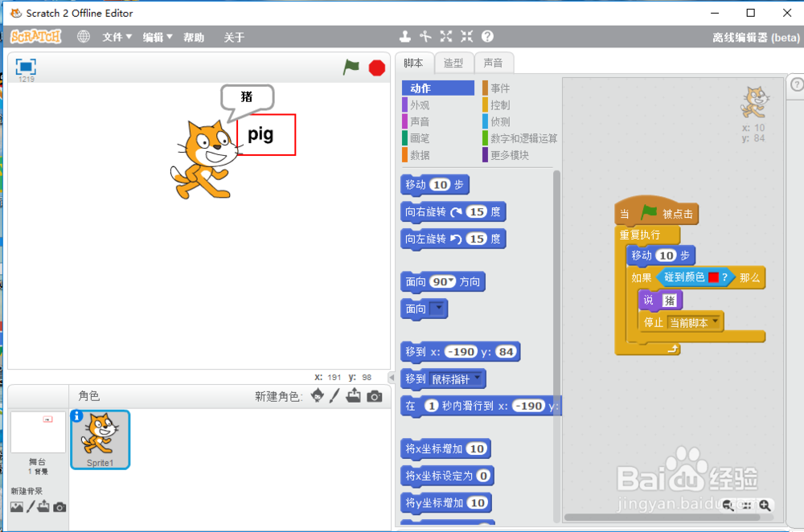Switch to the 造型 tab
The image size is (804, 532).
453,63
